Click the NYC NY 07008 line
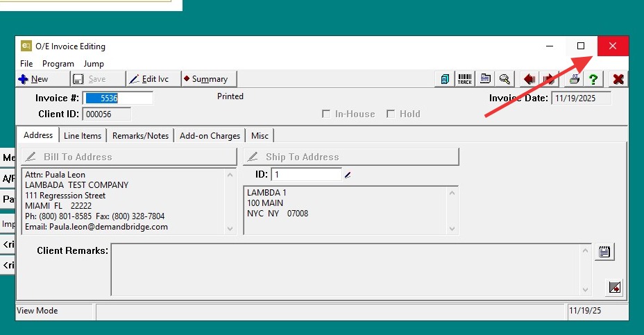644x335 pixels. coord(277,214)
